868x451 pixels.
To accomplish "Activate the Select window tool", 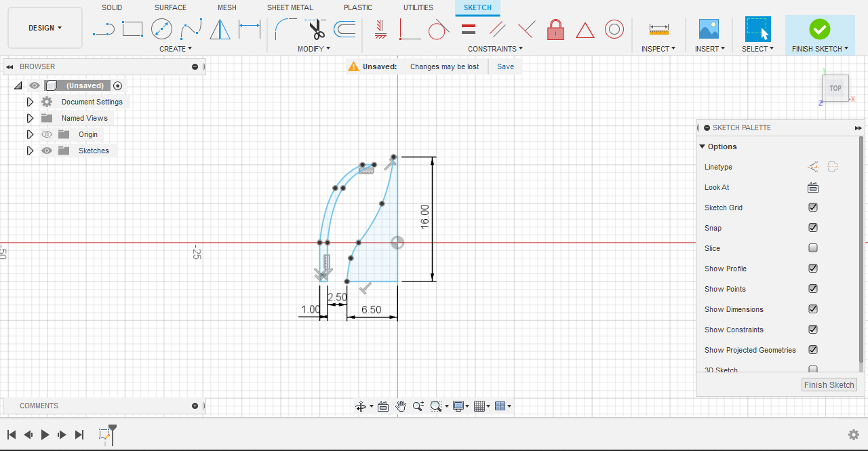I will 758,29.
